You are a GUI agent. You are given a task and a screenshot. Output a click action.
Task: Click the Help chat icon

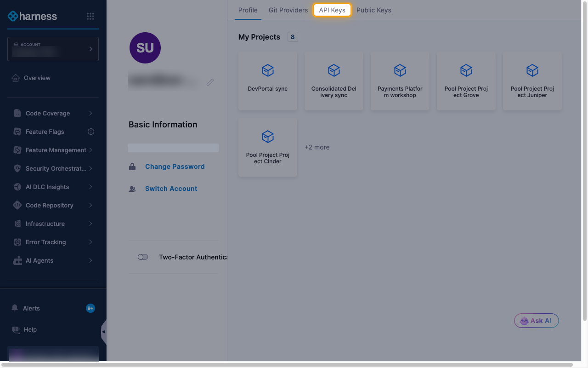[x=16, y=329]
